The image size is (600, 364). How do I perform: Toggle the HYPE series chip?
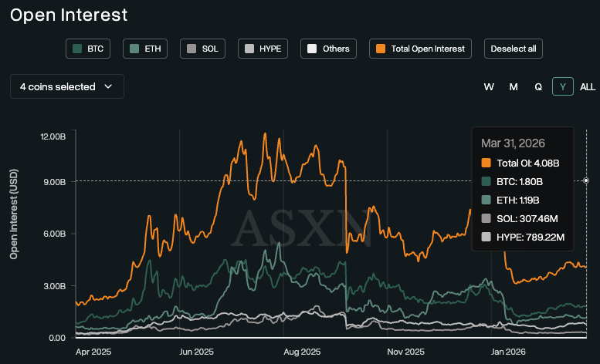(263, 49)
